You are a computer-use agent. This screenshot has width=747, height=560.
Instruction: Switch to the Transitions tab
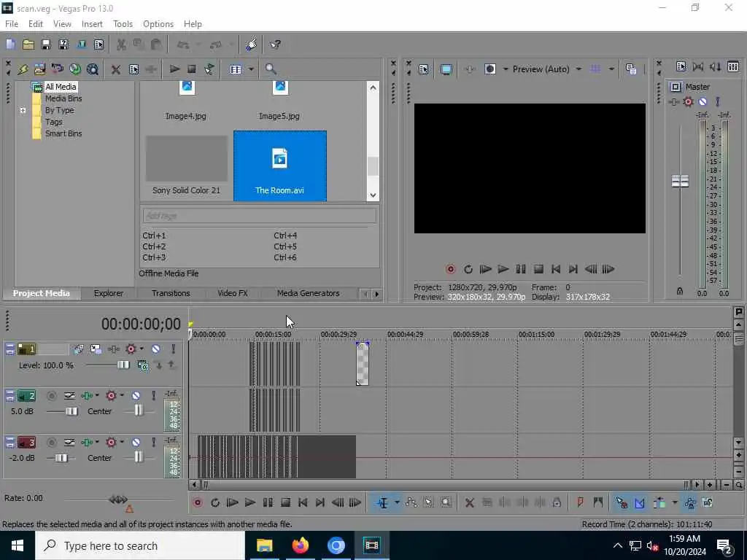(171, 293)
